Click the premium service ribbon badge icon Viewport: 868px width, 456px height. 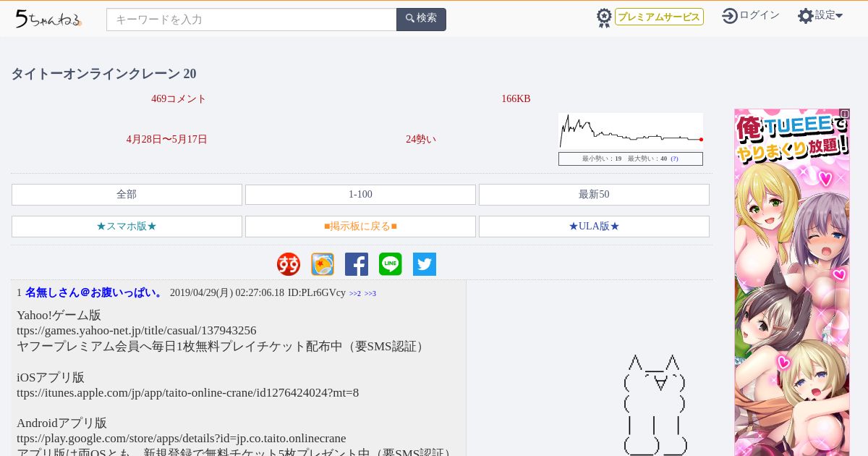coord(604,17)
